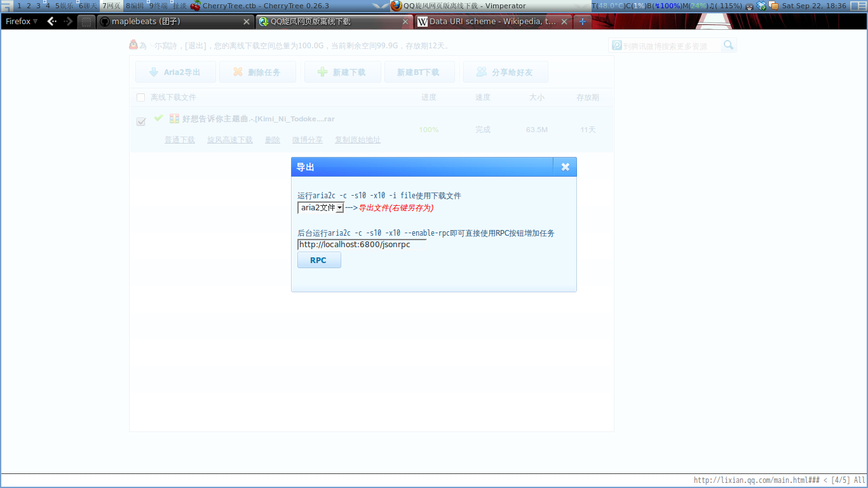Click the avatar tray icon next to the volume
This screenshot has height=488, width=868.
coord(750,6)
